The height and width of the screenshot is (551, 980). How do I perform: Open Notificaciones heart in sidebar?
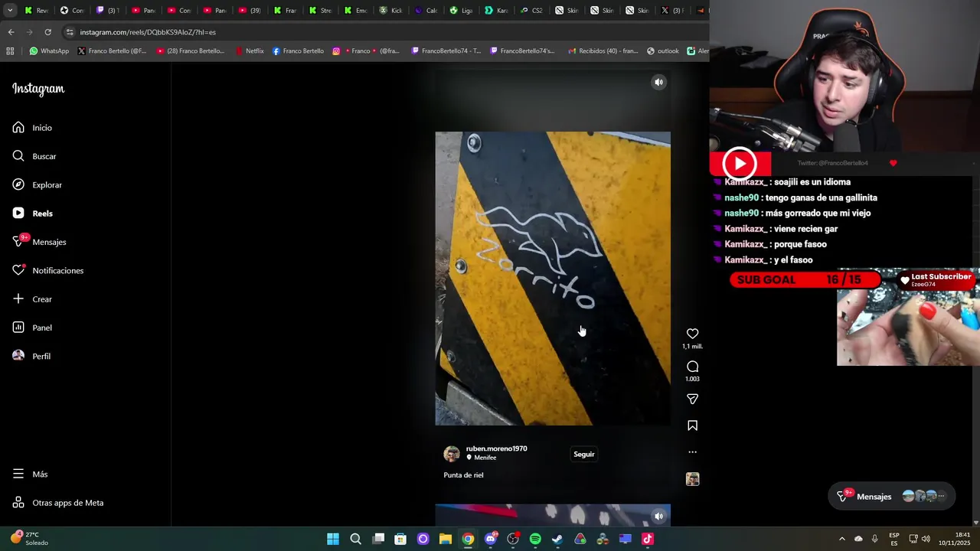coord(47,270)
